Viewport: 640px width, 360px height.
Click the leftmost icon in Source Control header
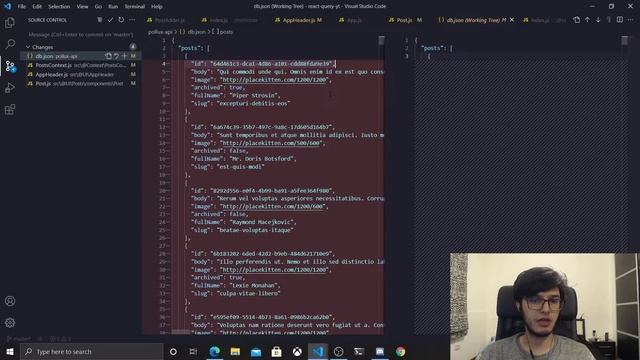pos(100,20)
